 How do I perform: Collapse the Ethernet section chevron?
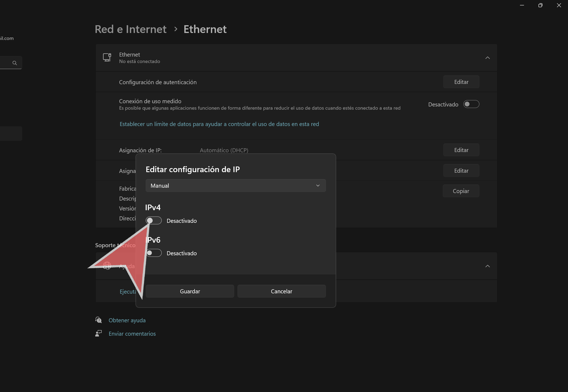pyautogui.click(x=488, y=58)
